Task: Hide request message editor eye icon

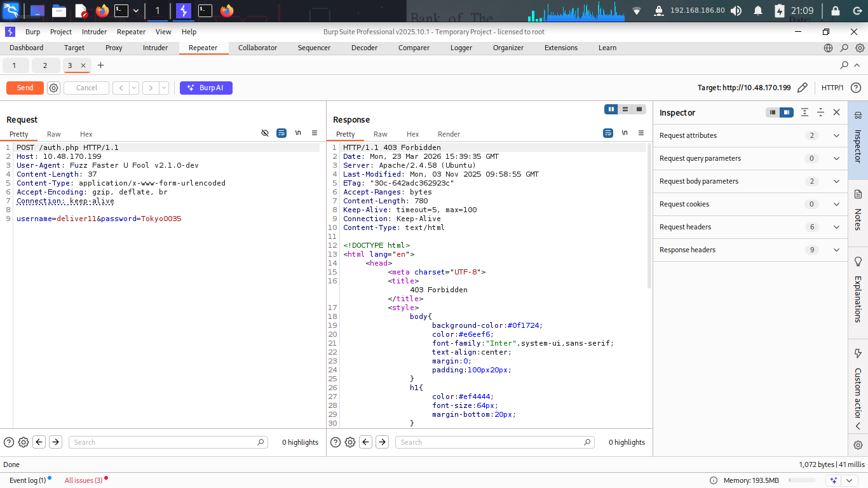Action: point(265,133)
